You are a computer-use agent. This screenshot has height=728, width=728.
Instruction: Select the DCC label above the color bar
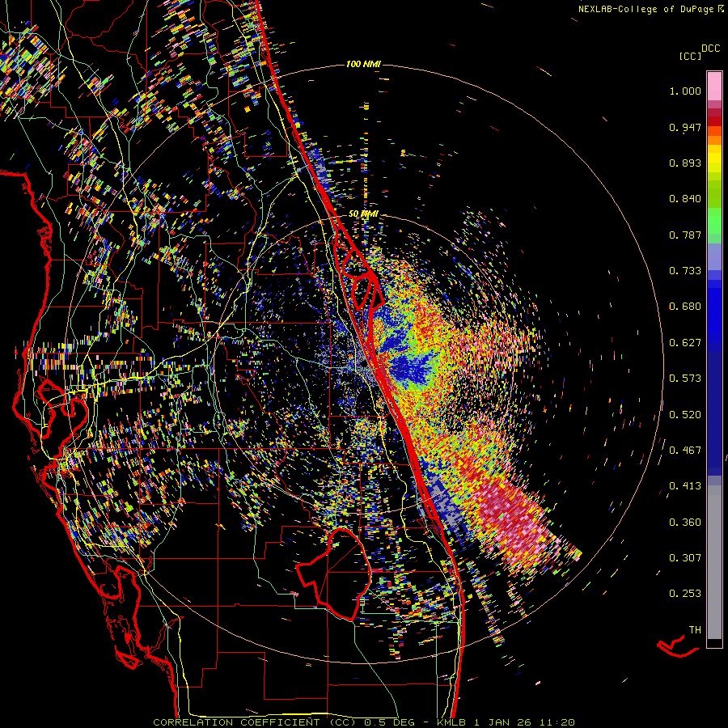(x=711, y=49)
